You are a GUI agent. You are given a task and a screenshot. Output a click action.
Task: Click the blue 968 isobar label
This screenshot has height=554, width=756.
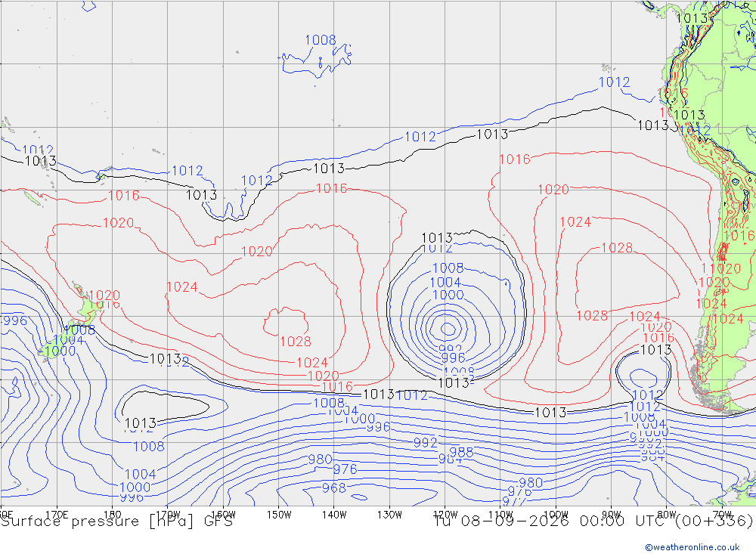333,488
